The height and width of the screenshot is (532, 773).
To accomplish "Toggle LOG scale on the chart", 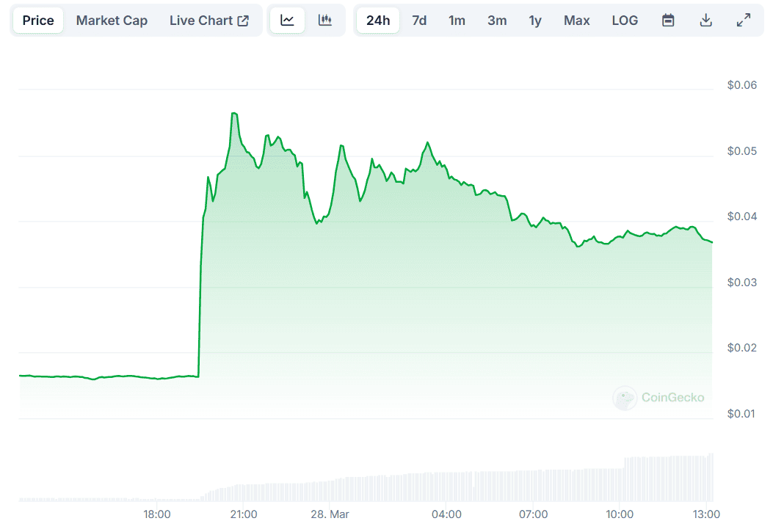I will point(625,21).
